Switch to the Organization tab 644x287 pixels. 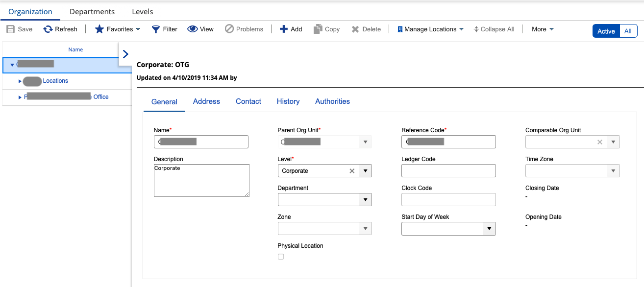pos(30,12)
